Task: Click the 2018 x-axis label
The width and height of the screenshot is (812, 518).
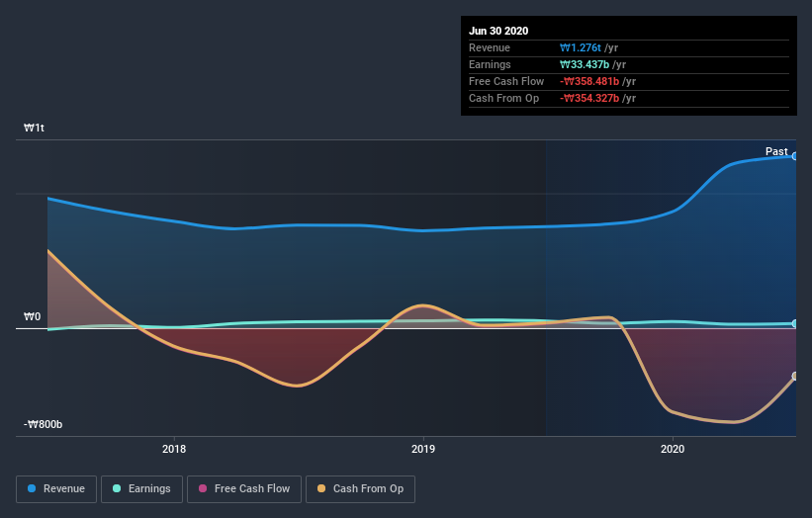Action: point(174,449)
